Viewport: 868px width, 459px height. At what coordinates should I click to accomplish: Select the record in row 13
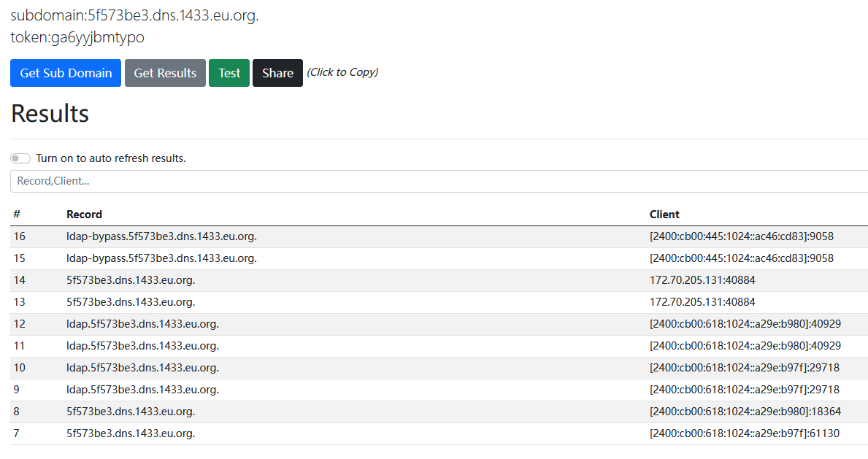point(131,302)
